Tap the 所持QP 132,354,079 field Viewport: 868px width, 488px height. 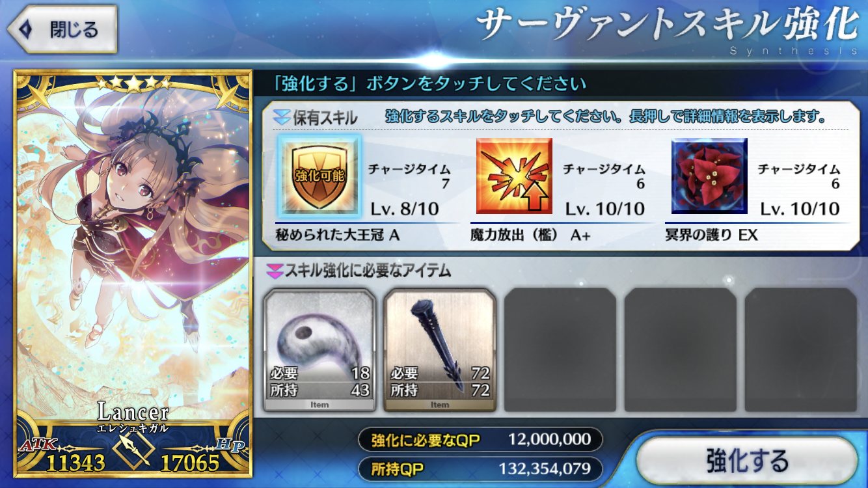click(480, 468)
